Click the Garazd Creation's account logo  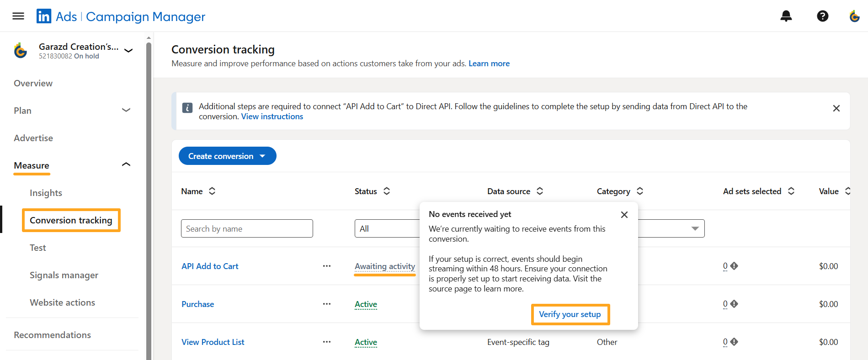[21, 50]
